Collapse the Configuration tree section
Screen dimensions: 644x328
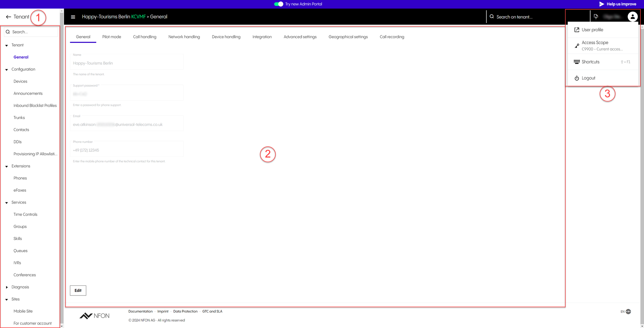[x=6, y=70]
